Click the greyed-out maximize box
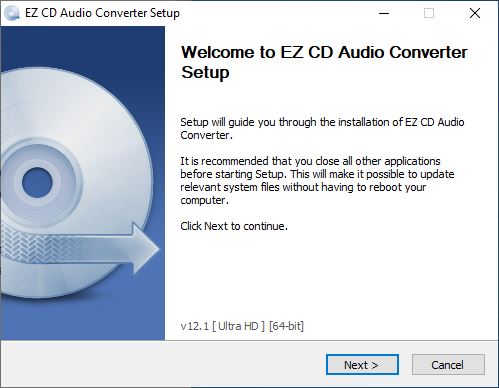 point(429,13)
